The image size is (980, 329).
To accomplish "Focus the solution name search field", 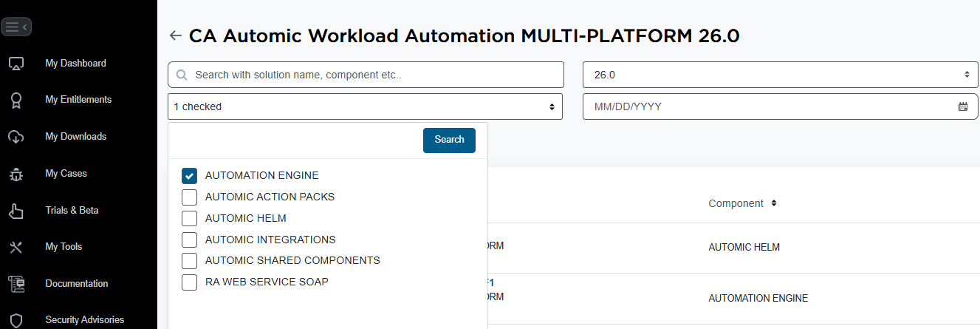I will [x=366, y=75].
